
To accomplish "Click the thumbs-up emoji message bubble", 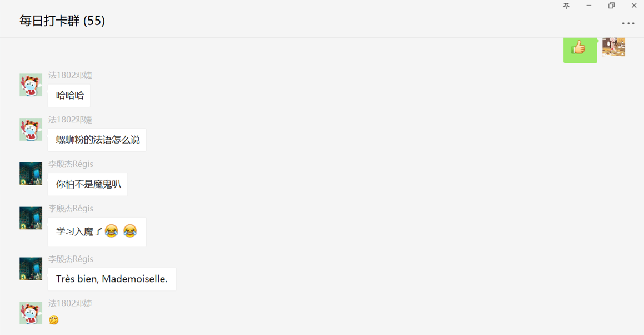I will point(580,50).
